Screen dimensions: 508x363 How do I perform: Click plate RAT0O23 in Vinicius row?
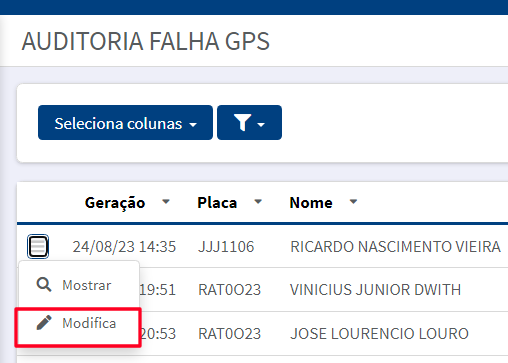(229, 290)
